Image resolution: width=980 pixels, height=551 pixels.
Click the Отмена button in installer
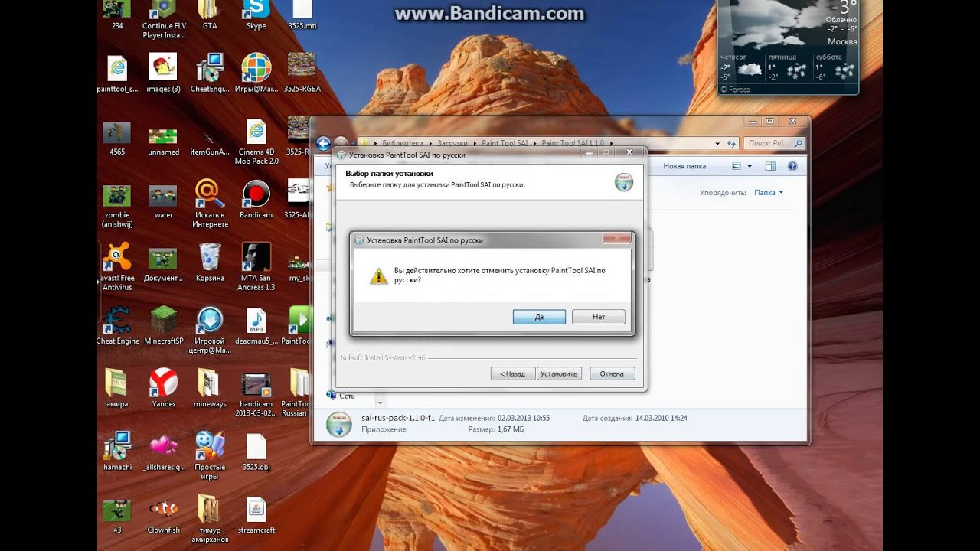tap(612, 373)
